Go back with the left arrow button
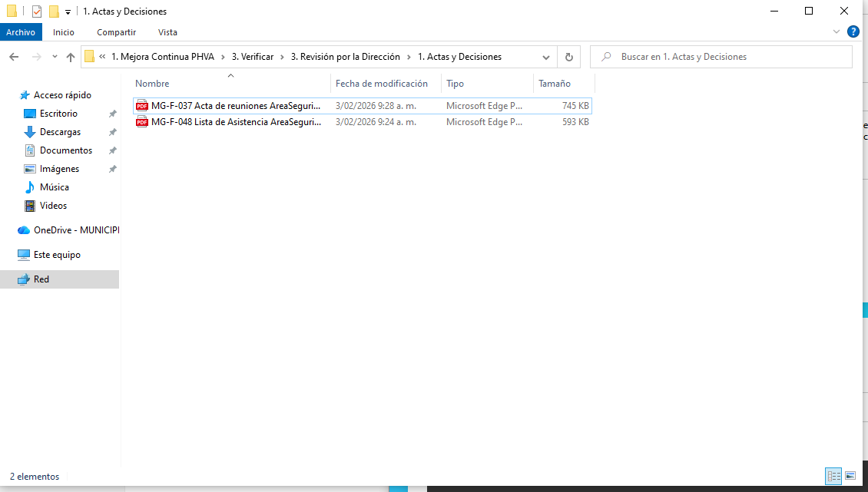The width and height of the screenshot is (868, 492). pyautogui.click(x=14, y=57)
